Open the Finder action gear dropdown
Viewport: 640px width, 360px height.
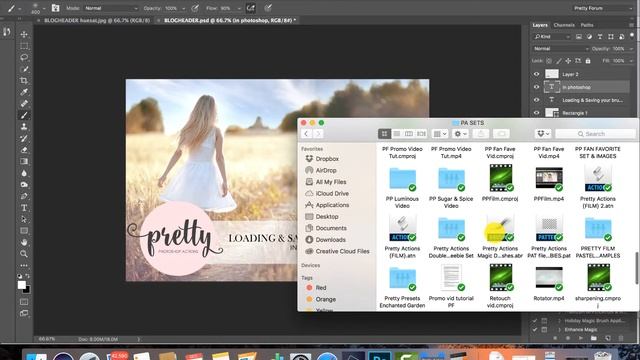(x=460, y=133)
